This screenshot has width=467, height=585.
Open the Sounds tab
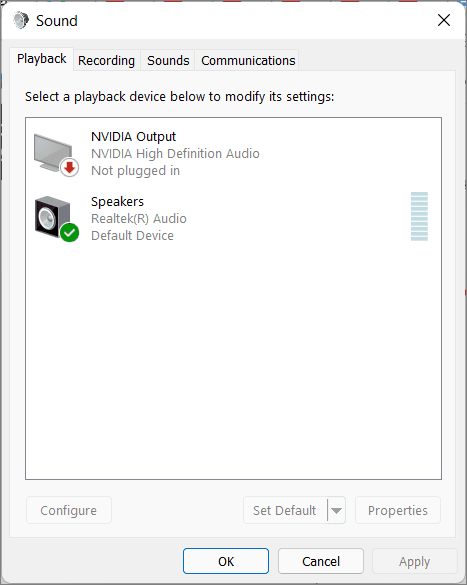point(168,60)
